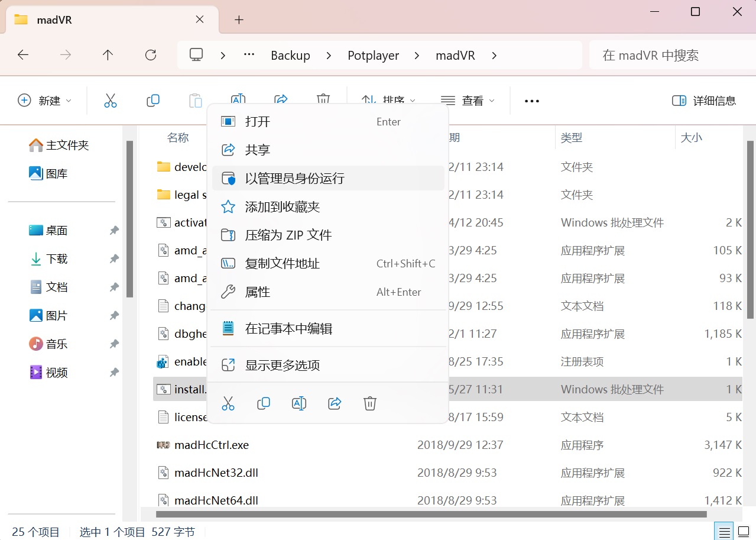Click the horizontal scrollbar of the file list
Image resolution: width=756 pixels, height=540 pixels.
(x=431, y=514)
